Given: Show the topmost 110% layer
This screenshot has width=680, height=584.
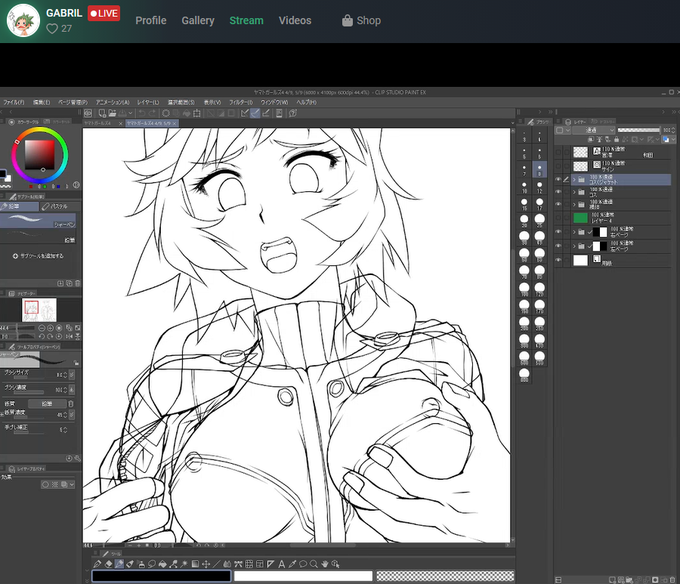Looking at the screenshot, I should point(559,152).
